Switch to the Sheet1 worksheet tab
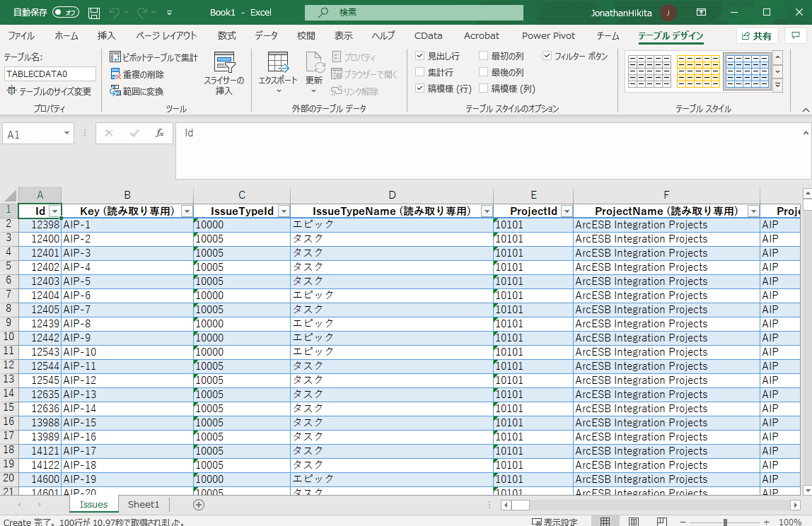Viewport: 812px width, 526px height. click(144, 504)
